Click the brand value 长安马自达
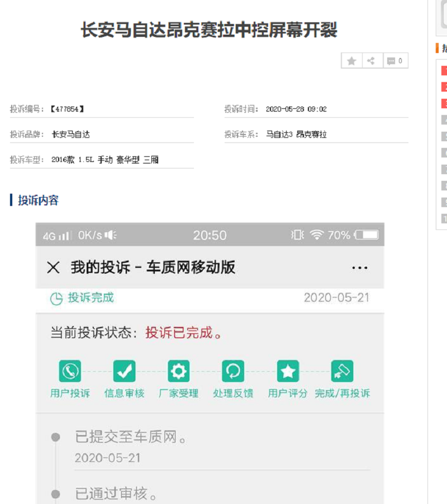Image resolution: width=447 pixels, height=504 pixels. (71, 135)
